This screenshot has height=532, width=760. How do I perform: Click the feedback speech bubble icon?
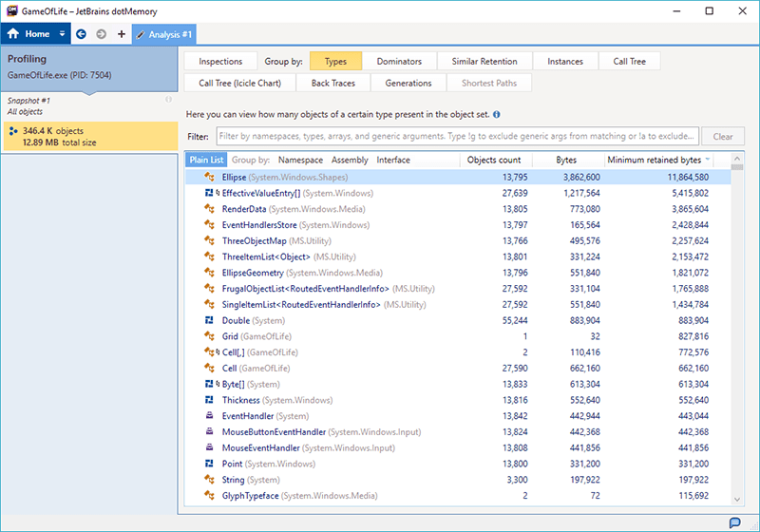click(734, 522)
